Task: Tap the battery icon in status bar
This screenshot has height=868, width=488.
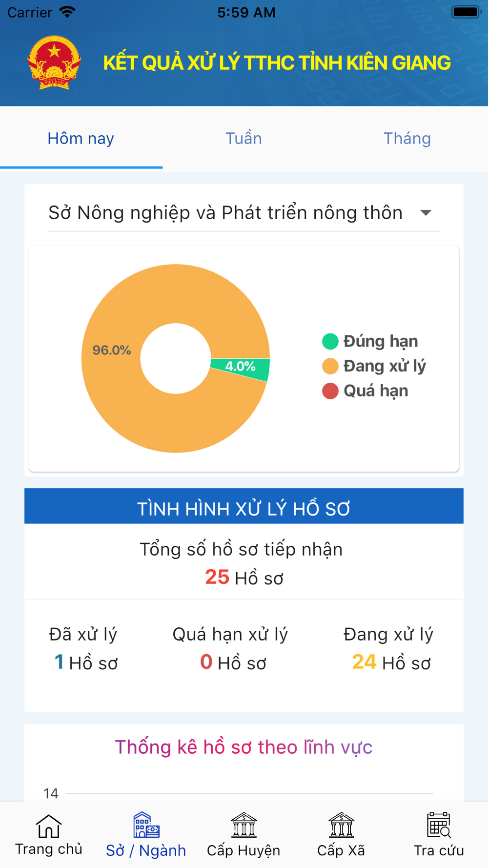Action: (x=466, y=12)
